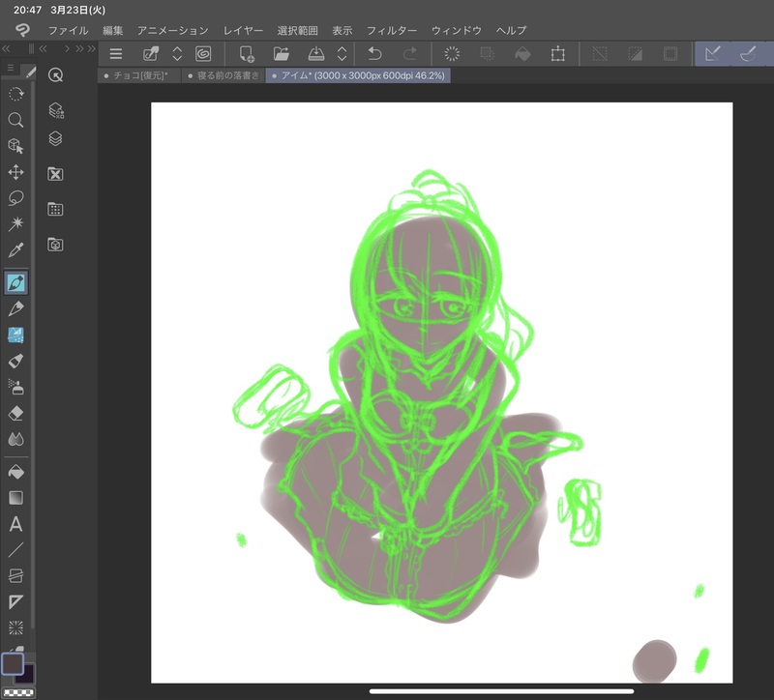Select the Rotate view tool
The width and height of the screenshot is (774, 700).
pos(15,94)
